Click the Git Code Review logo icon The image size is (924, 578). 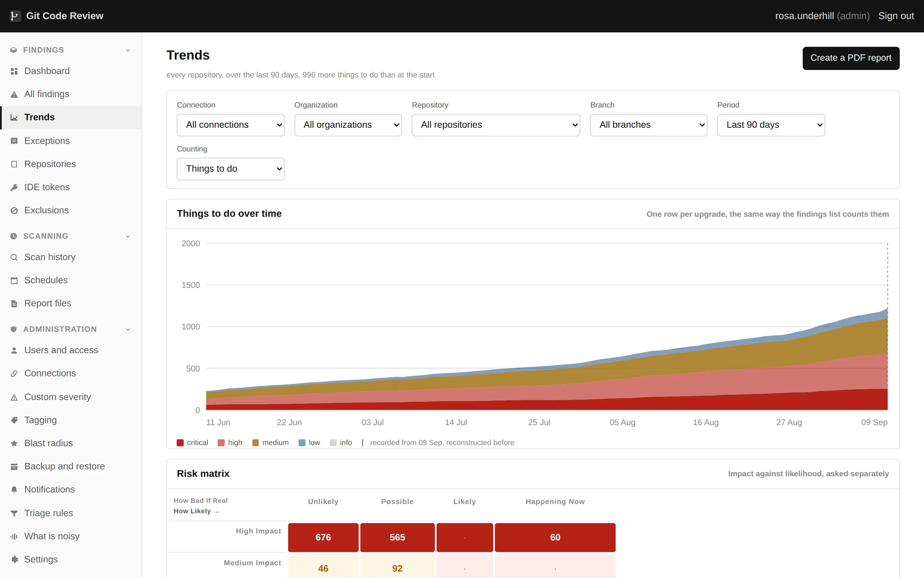tap(15, 16)
